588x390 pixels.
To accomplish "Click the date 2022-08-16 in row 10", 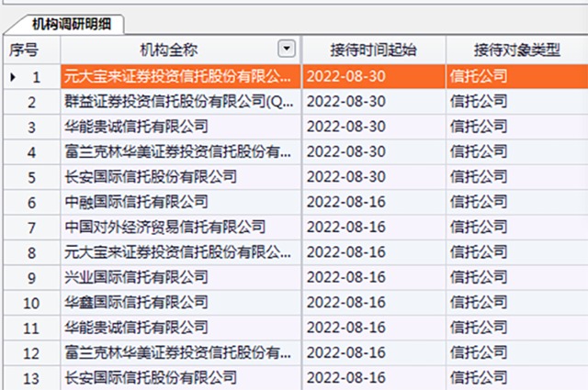I will point(346,302).
